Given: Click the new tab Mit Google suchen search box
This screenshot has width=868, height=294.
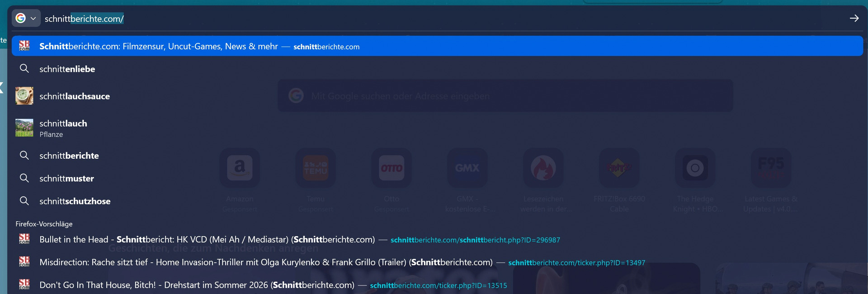Looking at the screenshot, I should (x=505, y=96).
